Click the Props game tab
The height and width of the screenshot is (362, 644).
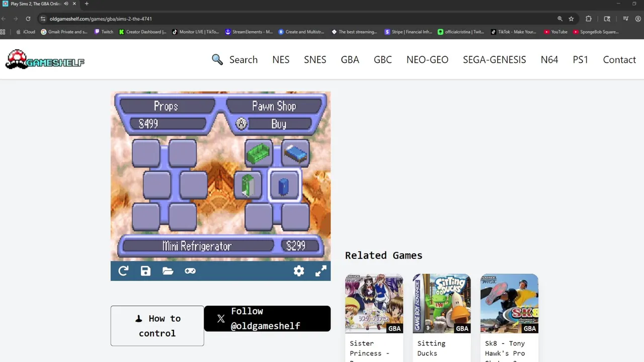[x=166, y=106]
